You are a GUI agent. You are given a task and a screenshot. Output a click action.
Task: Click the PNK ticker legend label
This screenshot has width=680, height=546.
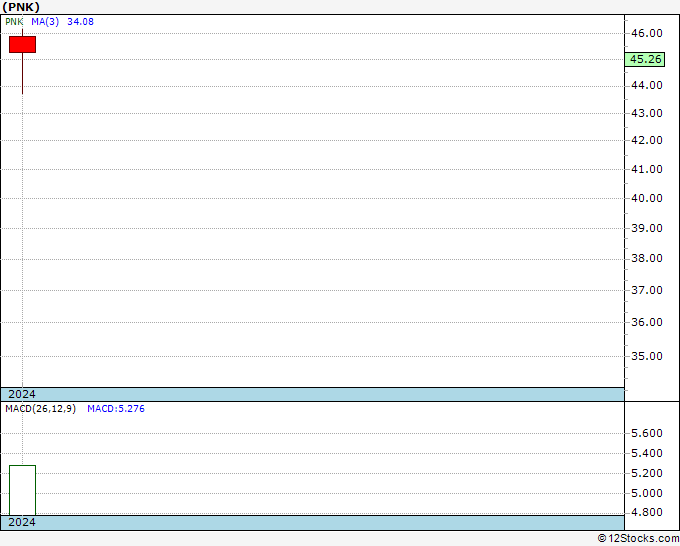click(14, 22)
